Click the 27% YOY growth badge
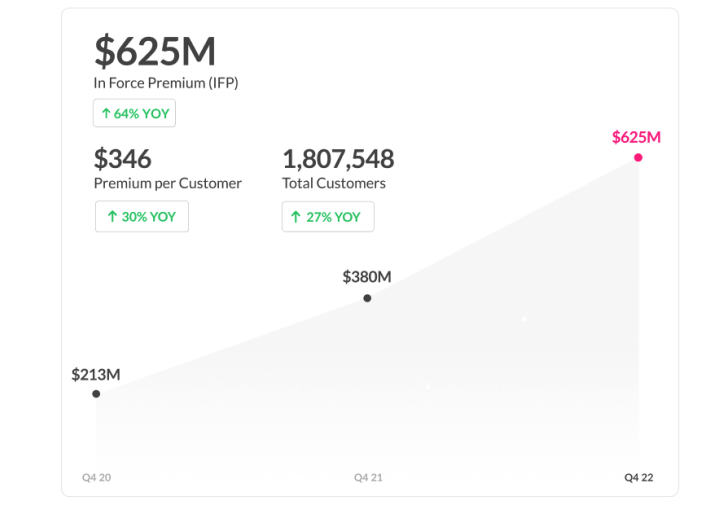Image resolution: width=707 pixels, height=510 pixels. [327, 216]
